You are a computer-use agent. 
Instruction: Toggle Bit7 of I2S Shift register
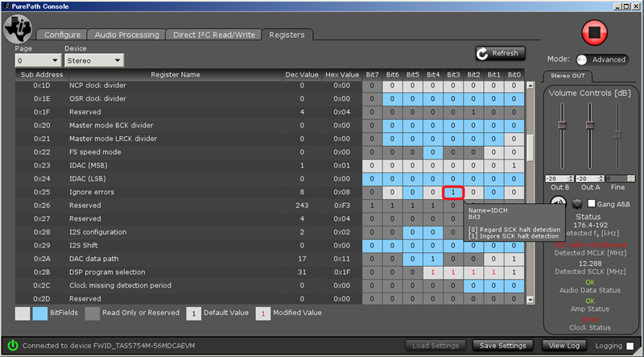point(372,246)
